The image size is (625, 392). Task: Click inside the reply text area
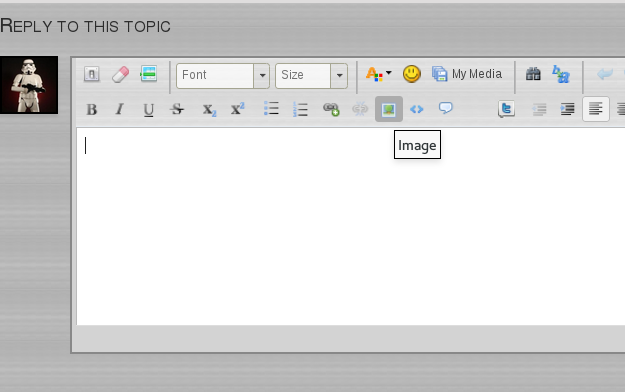pos(351,226)
